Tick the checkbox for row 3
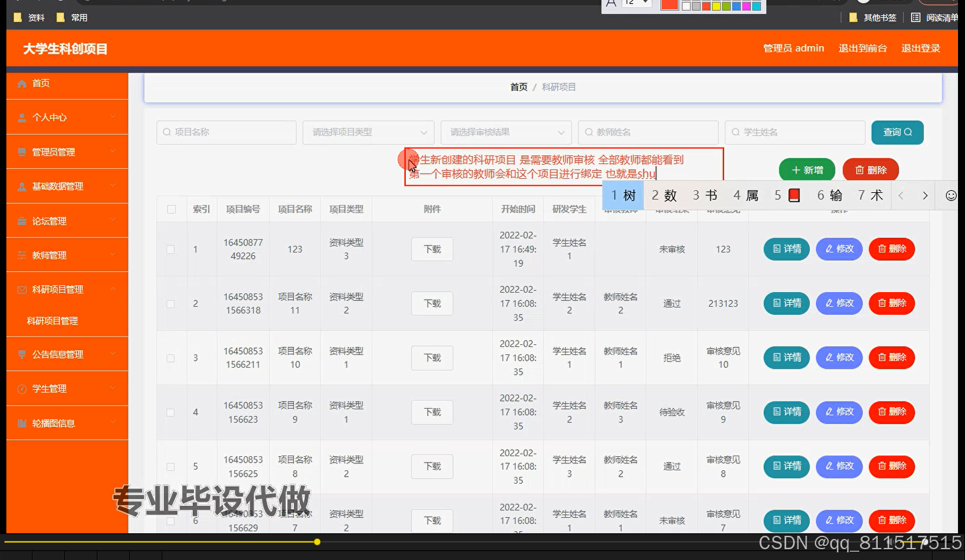 coord(171,358)
